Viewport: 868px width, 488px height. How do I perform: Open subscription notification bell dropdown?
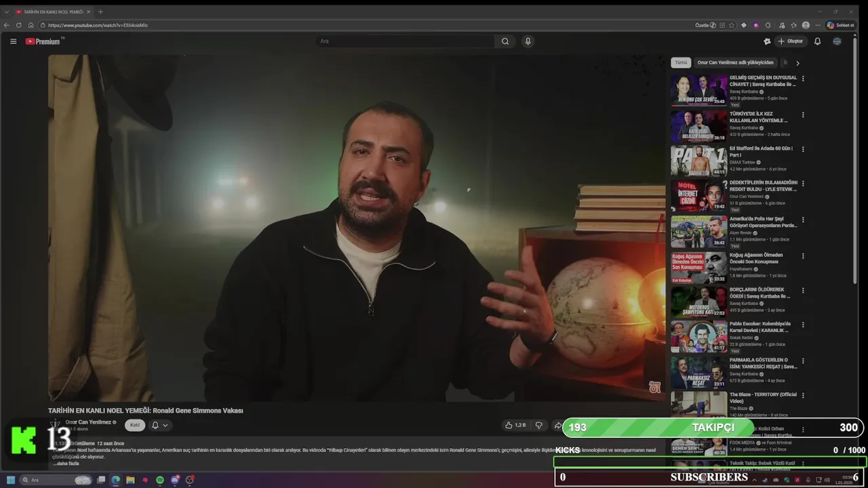pos(159,425)
